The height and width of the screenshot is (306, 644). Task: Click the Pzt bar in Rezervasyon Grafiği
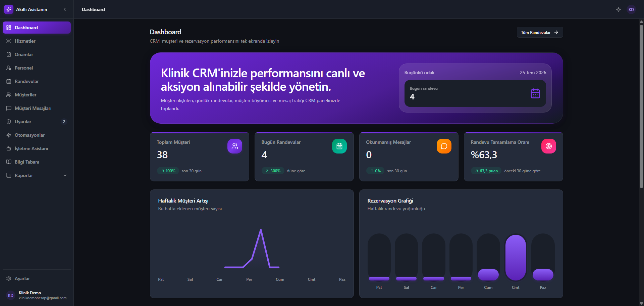coord(379,278)
